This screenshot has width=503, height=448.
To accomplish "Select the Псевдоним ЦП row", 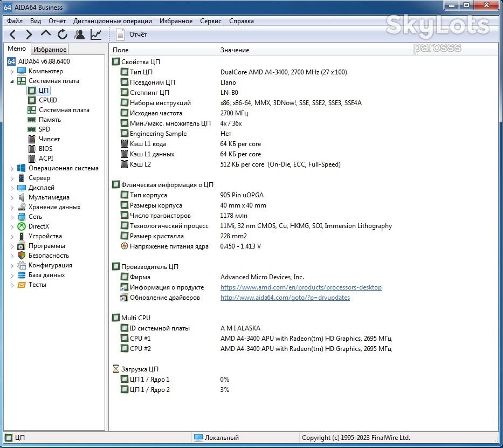I will point(303,82).
